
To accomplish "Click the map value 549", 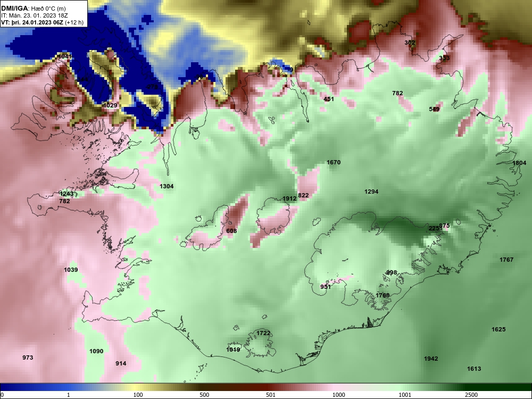I will (434, 109).
